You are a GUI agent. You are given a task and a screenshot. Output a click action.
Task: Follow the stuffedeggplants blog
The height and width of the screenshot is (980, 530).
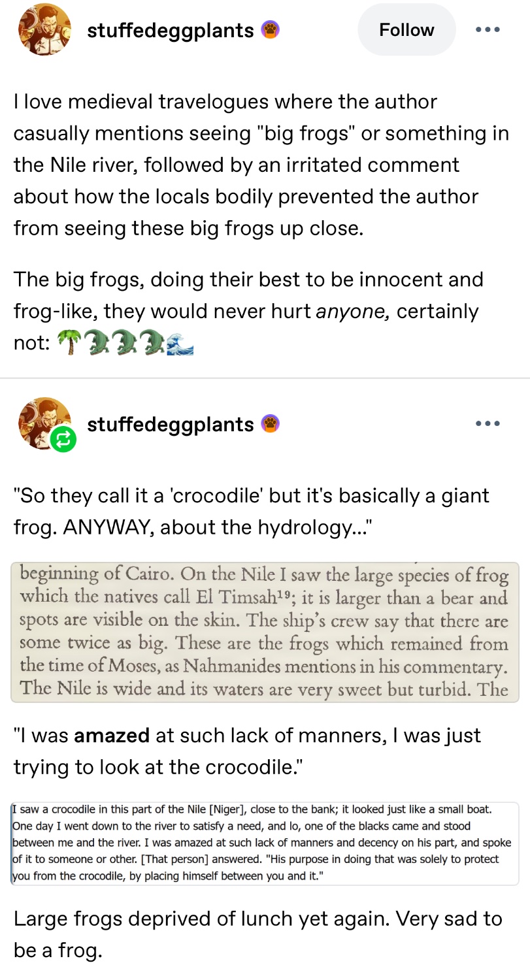(406, 29)
